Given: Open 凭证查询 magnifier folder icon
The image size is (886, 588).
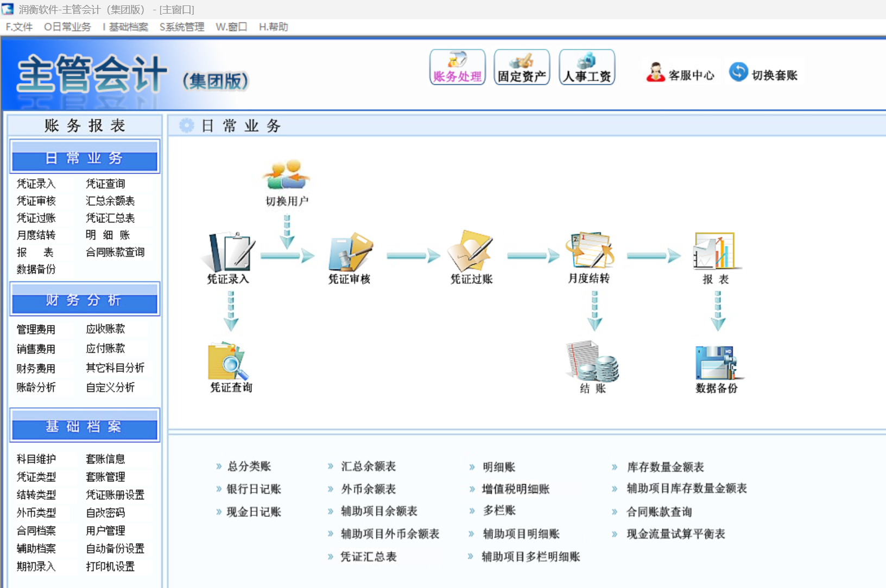Looking at the screenshot, I should click(x=229, y=361).
